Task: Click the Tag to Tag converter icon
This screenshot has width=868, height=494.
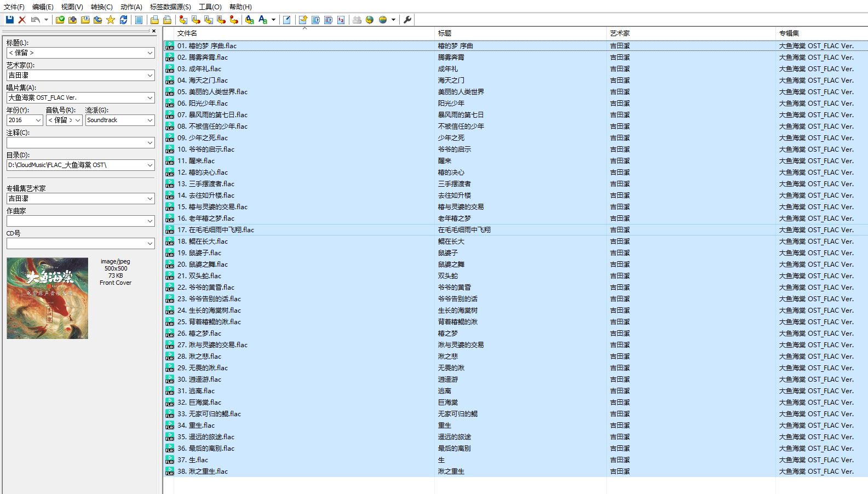Action: pos(234,20)
